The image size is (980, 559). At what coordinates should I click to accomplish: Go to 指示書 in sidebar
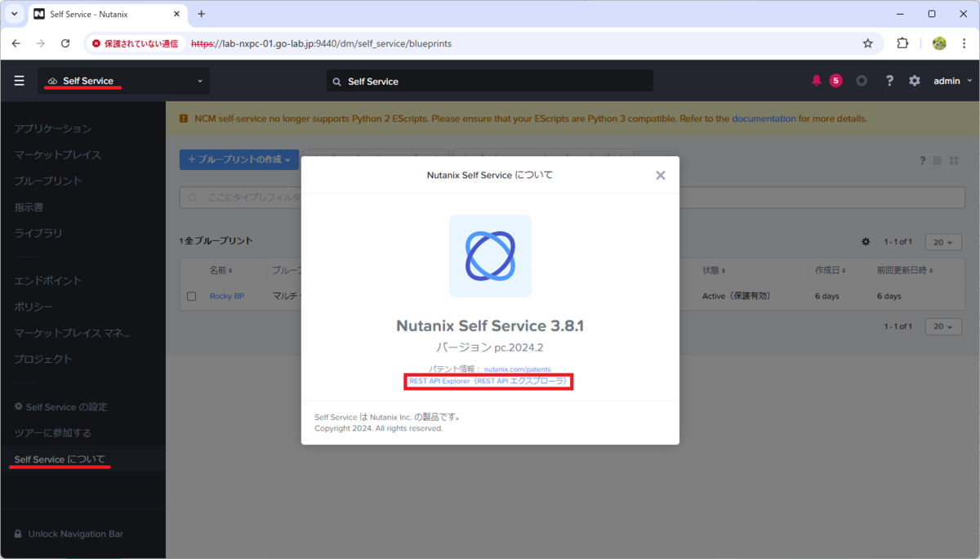point(29,207)
